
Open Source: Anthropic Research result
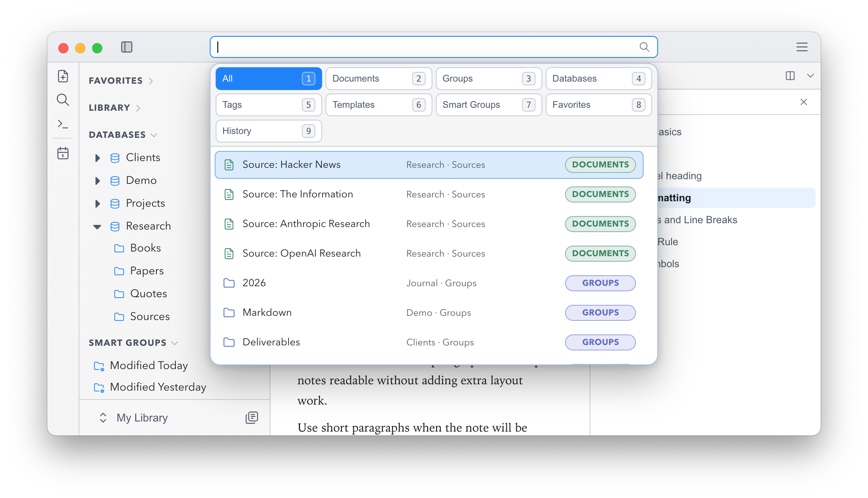[429, 224]
